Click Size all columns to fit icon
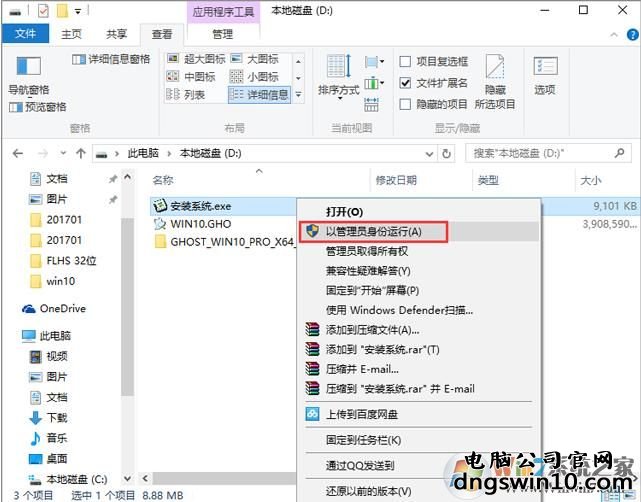 (x=371, y=105)
